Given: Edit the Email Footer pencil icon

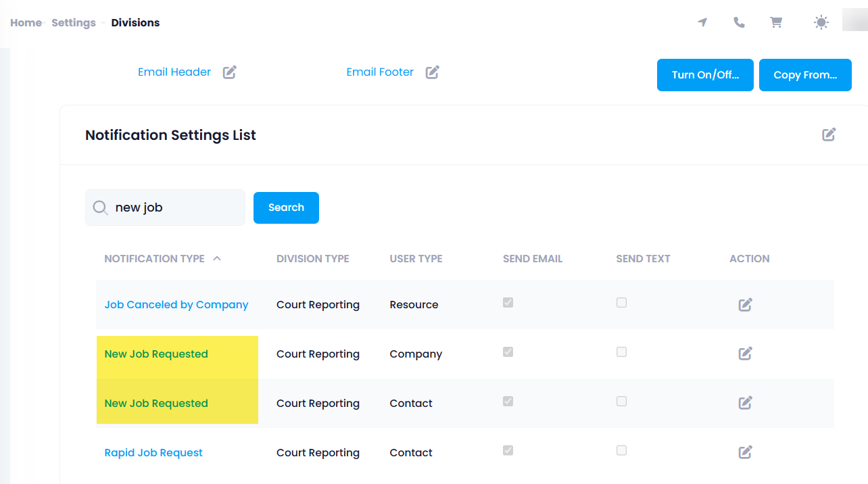Looking at the screenshot, I should (x=433, y=72).
